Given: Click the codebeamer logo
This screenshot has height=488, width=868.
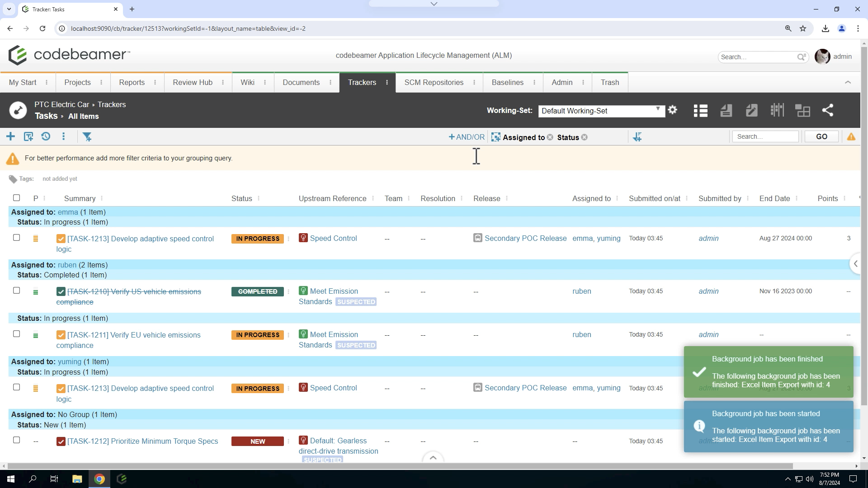Looking at the screenshot, I should point(69,55).
